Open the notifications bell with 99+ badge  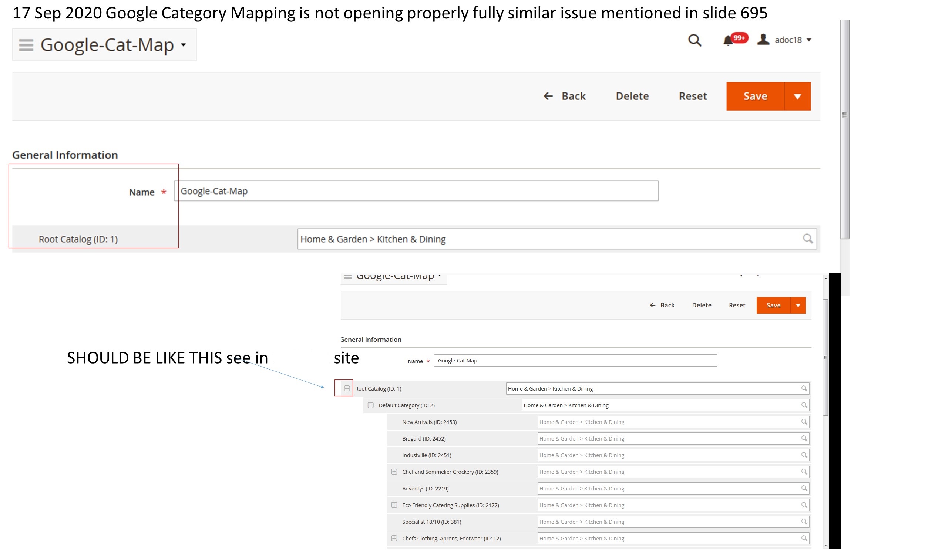point(728,40)
